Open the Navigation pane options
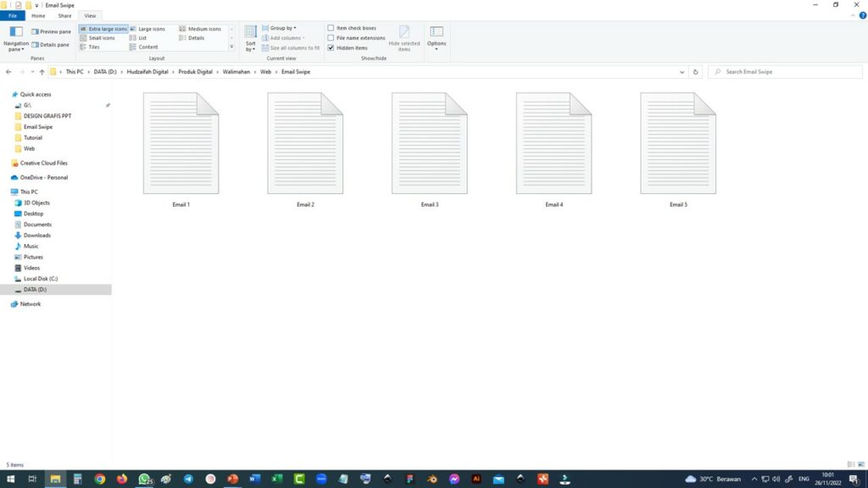This screenshot has width=868, height=488. [15, 38]
